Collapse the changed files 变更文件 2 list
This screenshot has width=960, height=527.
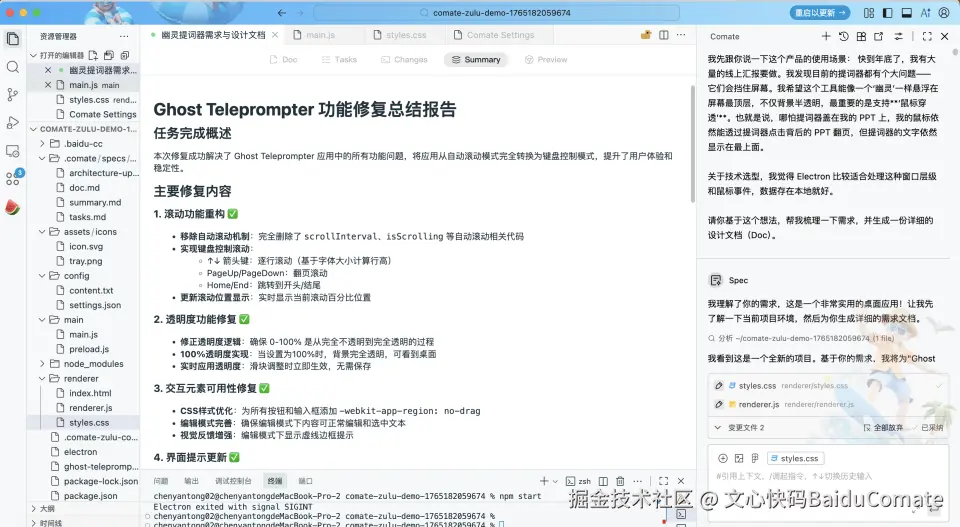[718, 428]
